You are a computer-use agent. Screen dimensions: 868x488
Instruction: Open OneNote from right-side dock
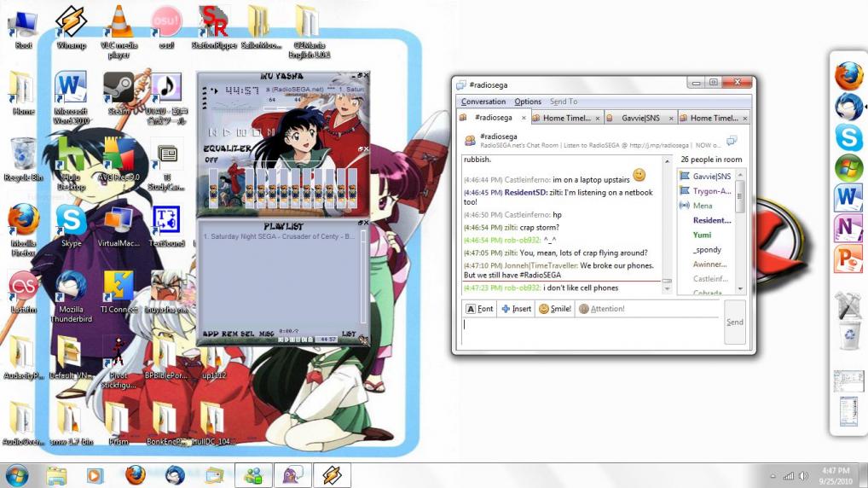[848, 228]
